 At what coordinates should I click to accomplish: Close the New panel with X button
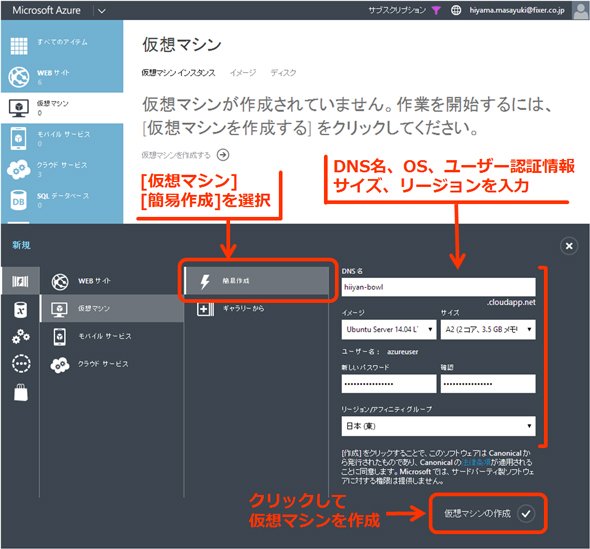(569, 246)
